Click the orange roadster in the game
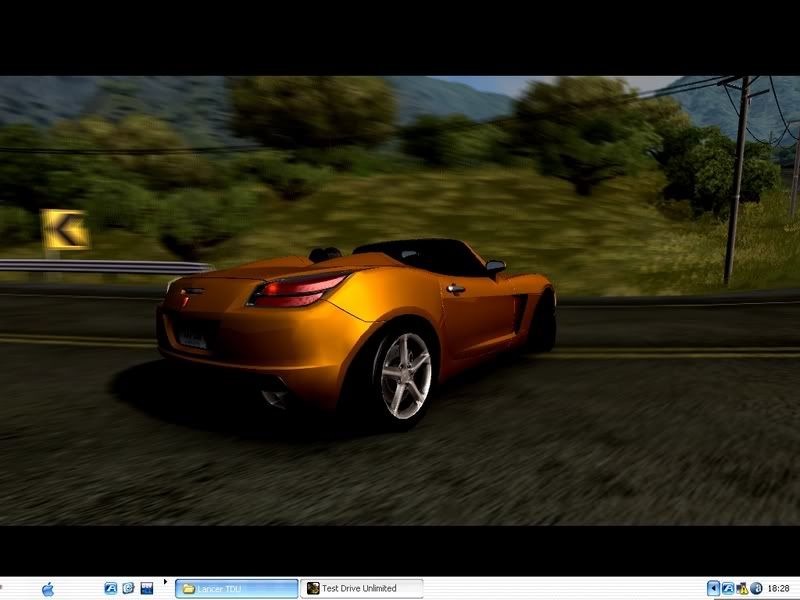Viewport: 800px width, 600px height. [356, 334]
